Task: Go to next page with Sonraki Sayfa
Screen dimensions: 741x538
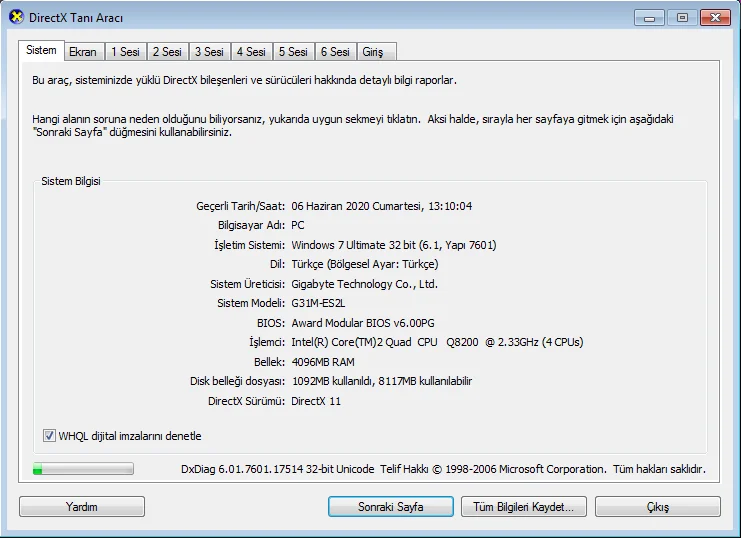Action: [x=391, y=507]
